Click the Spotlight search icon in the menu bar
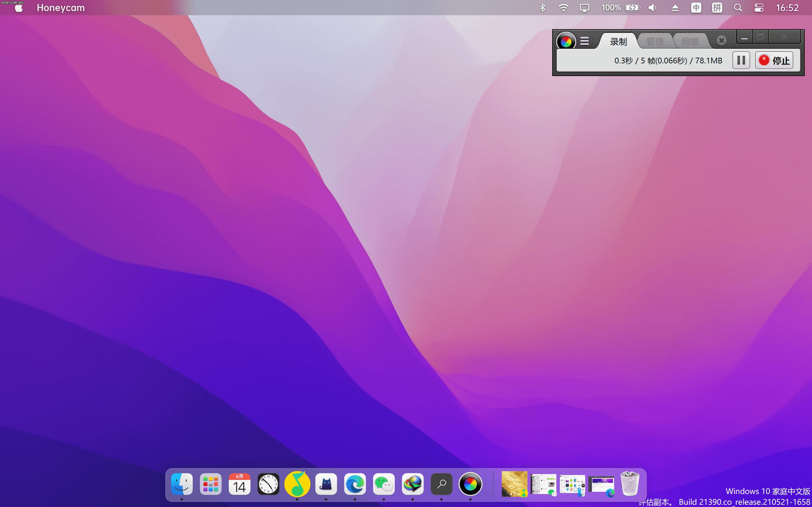The image size is (812, 507). [738, 7]
